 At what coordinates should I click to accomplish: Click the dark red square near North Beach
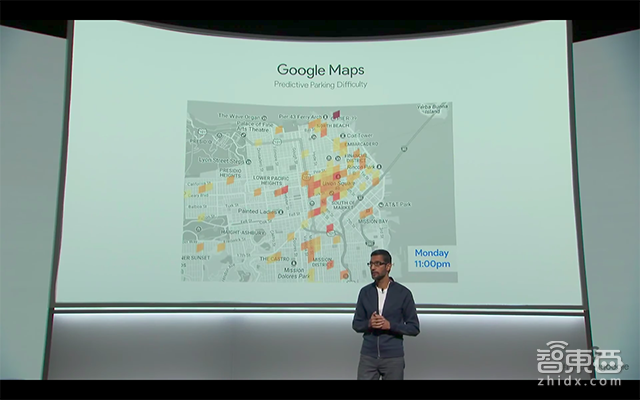[337, 114]
